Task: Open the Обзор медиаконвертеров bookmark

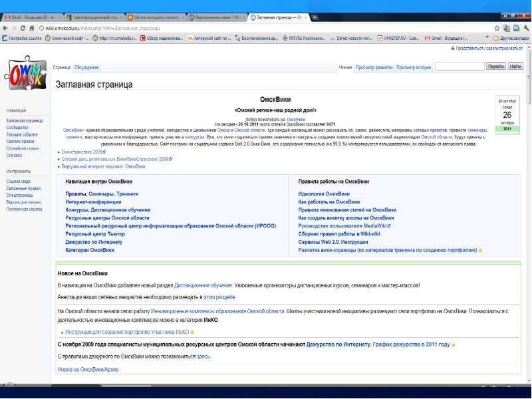Action: point(162,39)
